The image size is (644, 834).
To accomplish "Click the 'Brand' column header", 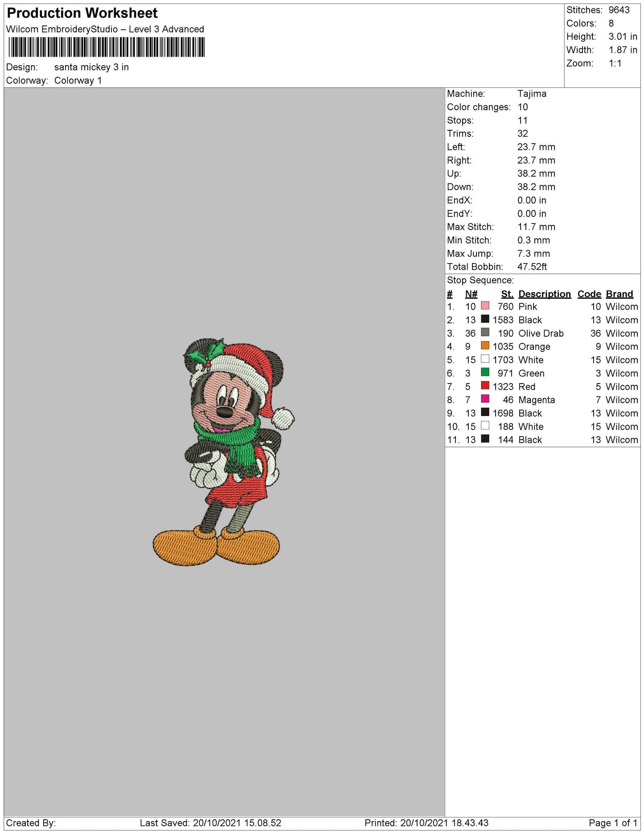I will (x=619, y=294).
